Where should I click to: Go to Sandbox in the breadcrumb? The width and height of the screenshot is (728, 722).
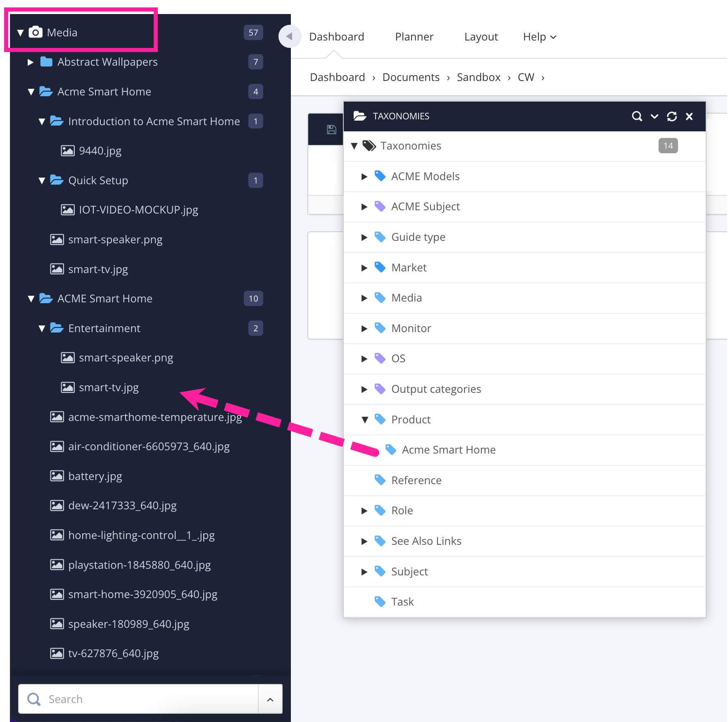pos(478,77)
